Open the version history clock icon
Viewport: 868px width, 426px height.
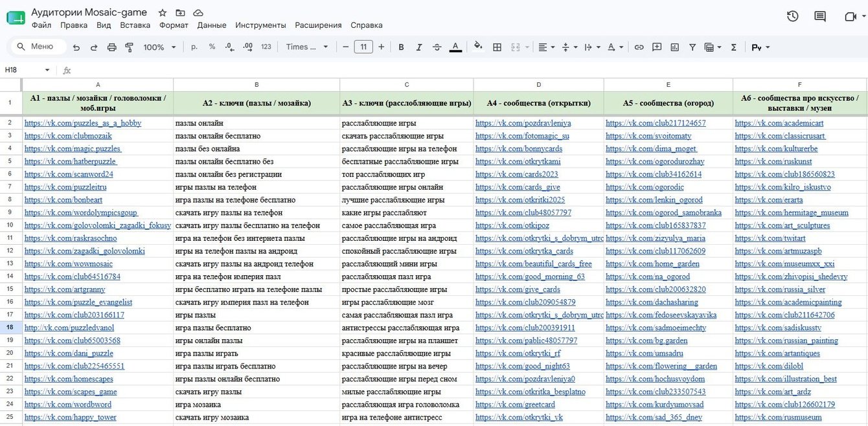pyautogui.click(x=792, y=16)
